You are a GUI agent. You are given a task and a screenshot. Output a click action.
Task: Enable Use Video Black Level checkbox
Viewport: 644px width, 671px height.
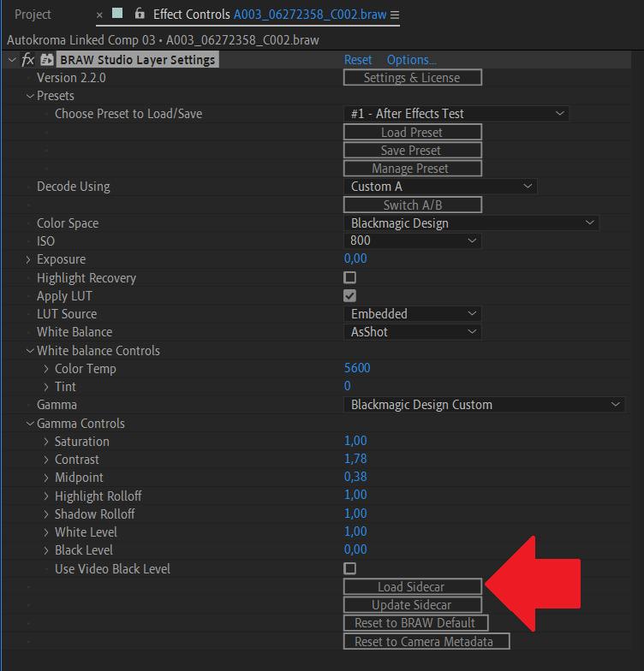tap(349, 569)
